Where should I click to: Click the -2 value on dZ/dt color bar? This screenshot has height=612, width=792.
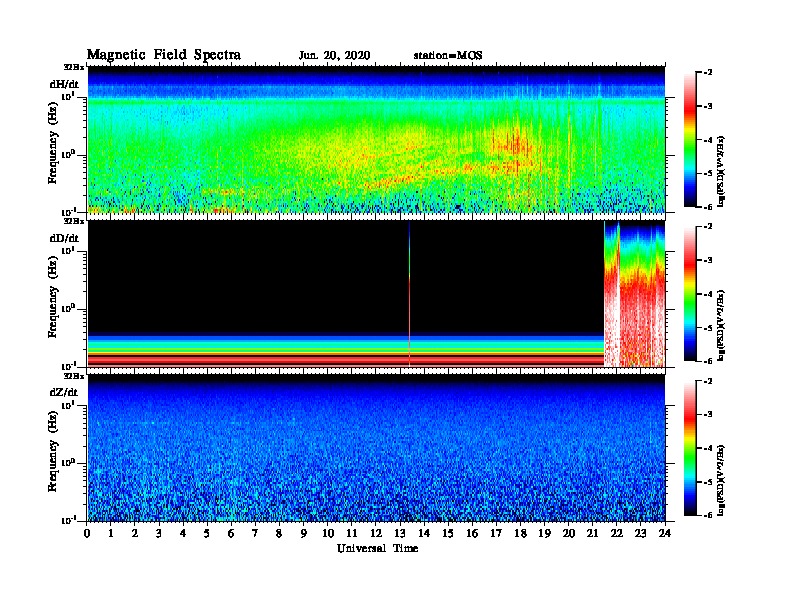coord(708,381)
